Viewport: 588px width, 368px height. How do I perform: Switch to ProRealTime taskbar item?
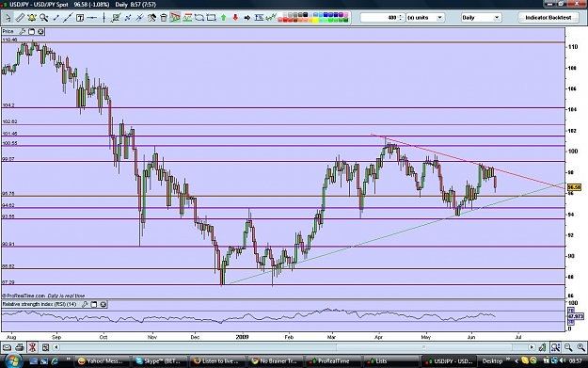pyautogui.click(x=333, y=361)
